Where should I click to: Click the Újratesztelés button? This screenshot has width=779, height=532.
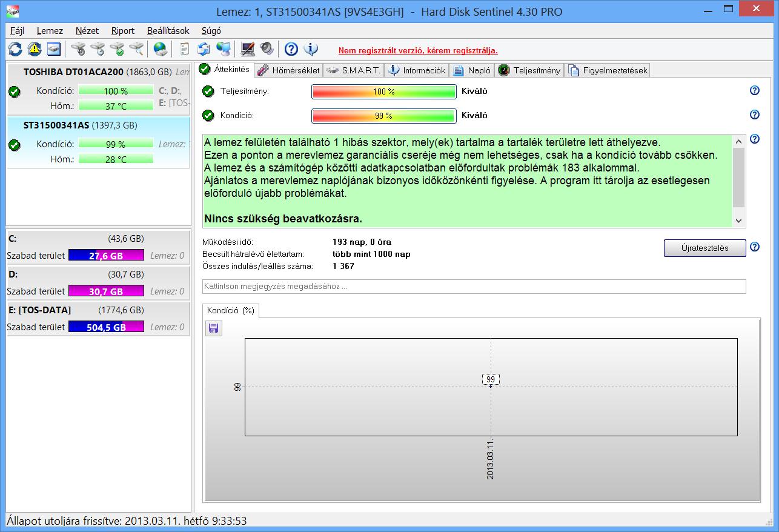point(704,248)
